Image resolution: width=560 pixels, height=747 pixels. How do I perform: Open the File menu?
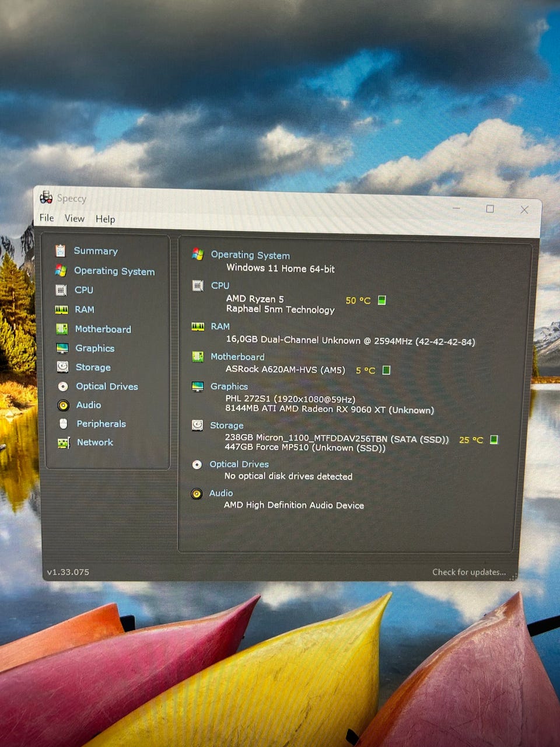[x=47, y=218]
